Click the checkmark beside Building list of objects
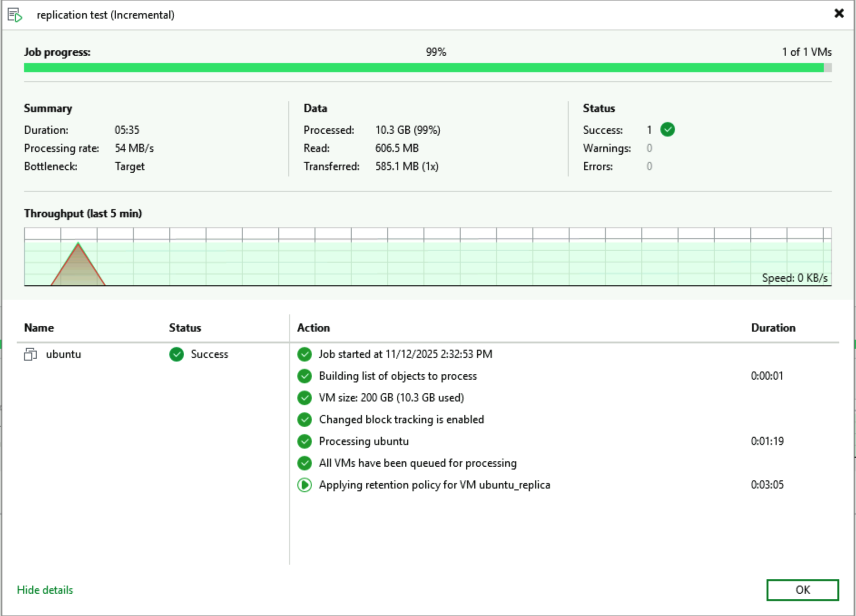Viewport: 856px width, 616px height. 305,376
